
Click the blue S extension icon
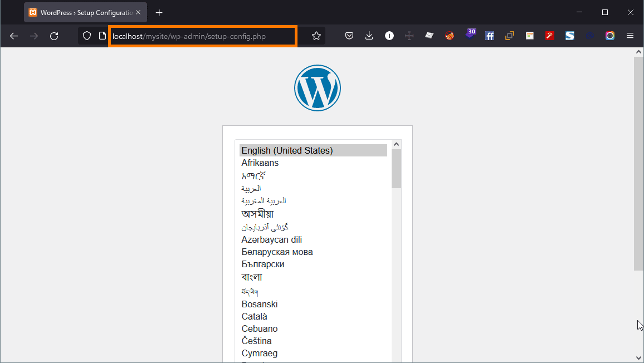(570, 36)
